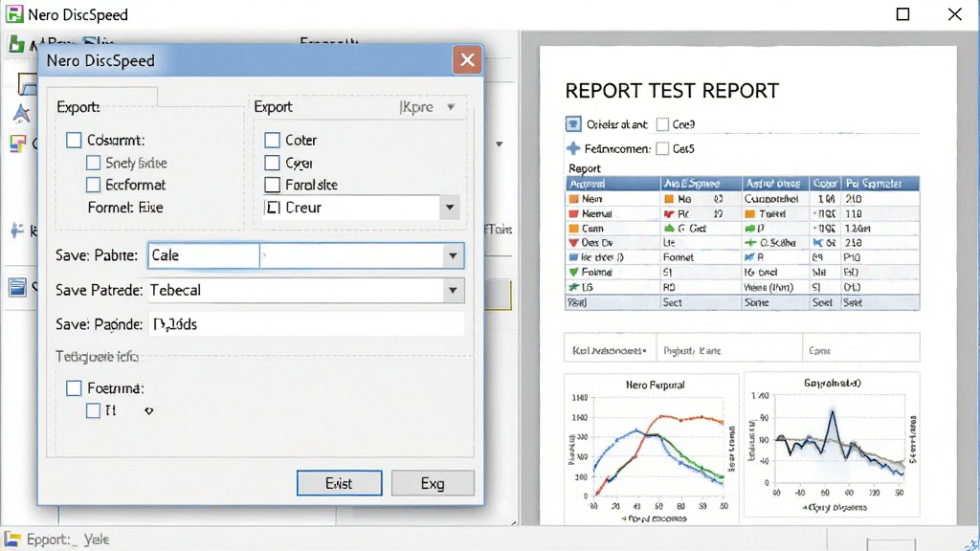Click the blue arrow icon in left sidebar

17,230
